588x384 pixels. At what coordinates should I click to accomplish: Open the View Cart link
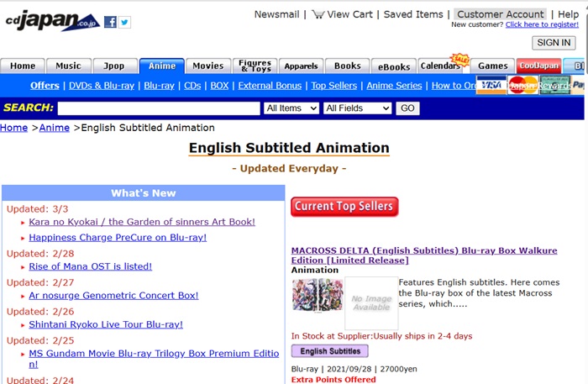click(349, 14)
